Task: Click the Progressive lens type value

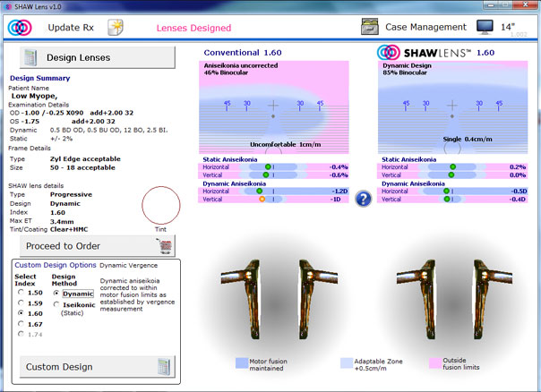Action: (x=71, y=194)
